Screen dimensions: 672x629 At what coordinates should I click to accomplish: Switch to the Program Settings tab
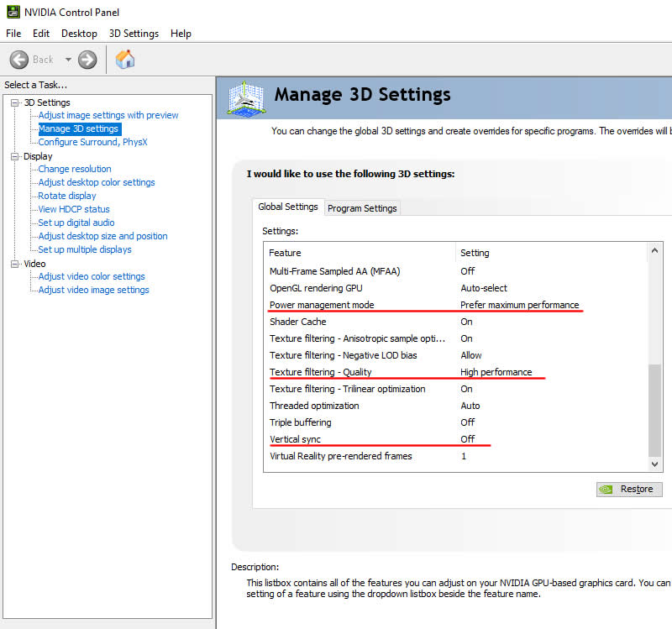(x=362, y=208)
